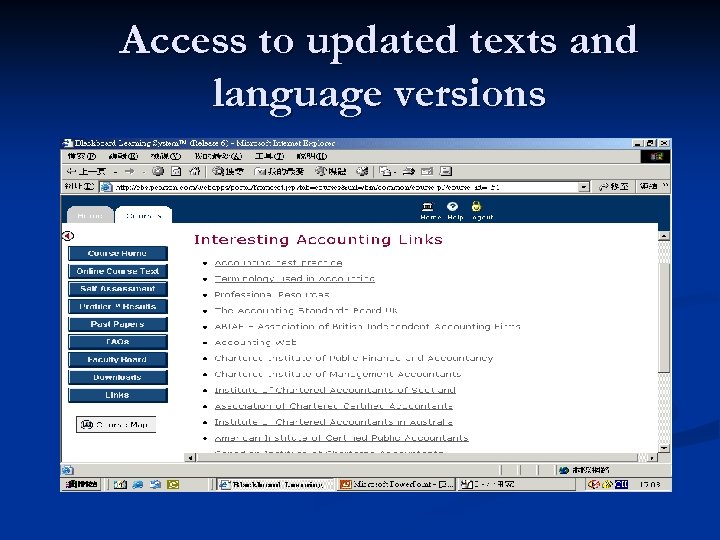Screen dimensions: 720x540
Task: Click the Logout padlock icon
Action: click(x=476, y=206)
